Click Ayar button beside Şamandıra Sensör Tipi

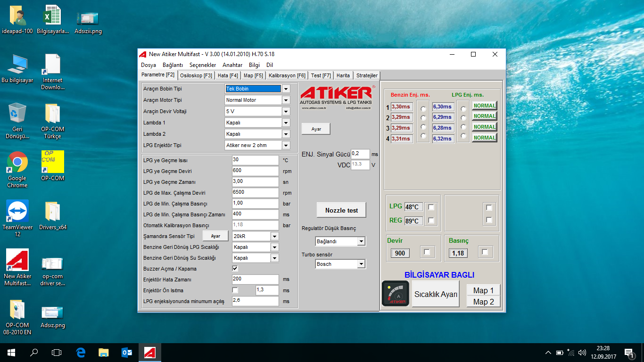[x=215, y=236]
